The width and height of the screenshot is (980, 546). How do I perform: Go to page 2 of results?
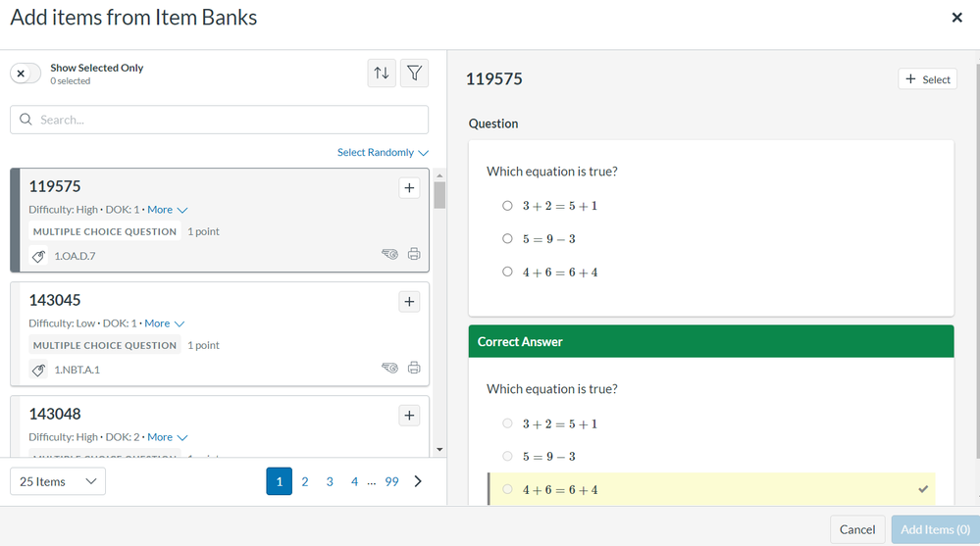click(305, 481)
